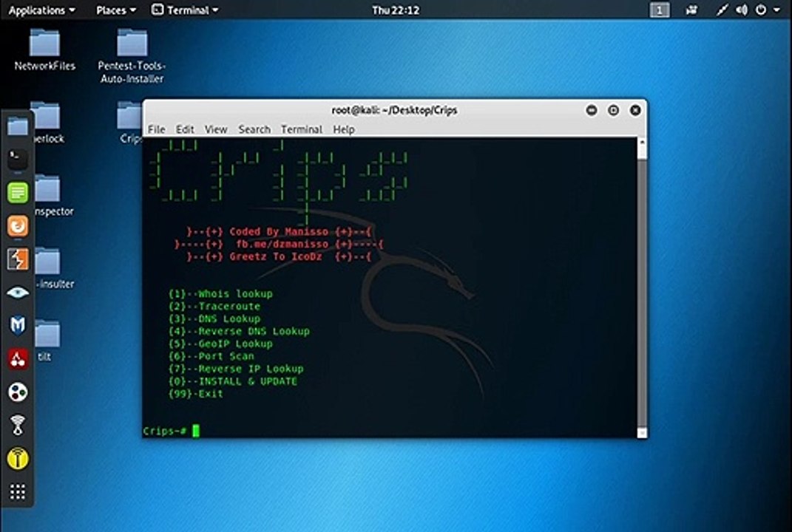Close the Crips terminal window
Viewport: 792px width, 532px height.
pos(635,110)
